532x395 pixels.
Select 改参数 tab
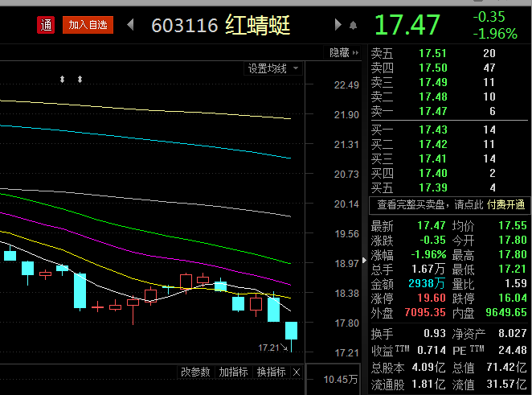click(x=195, y=372)
